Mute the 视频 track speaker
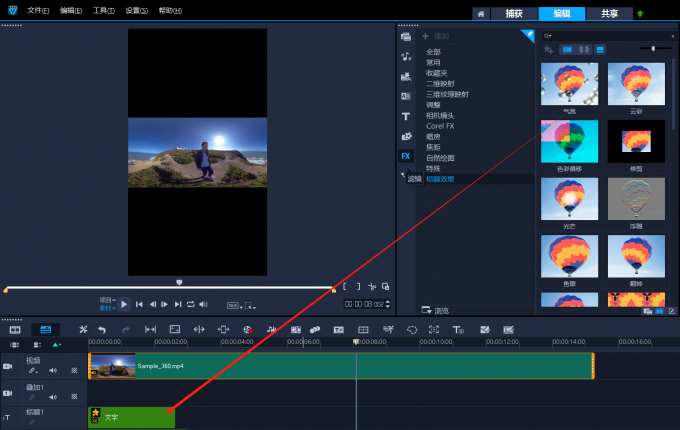Screen dimensions: 680x430 (52, 370)
